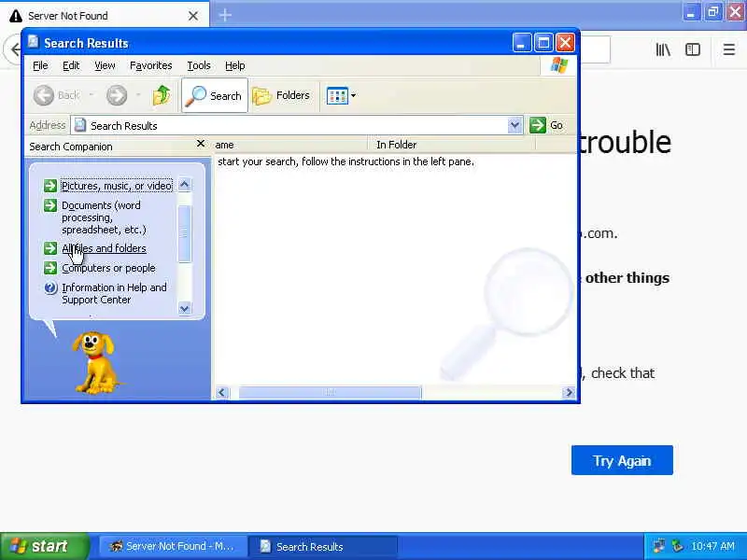Click the Search Results title bar icon
The image size is (747, 560).
33,42
